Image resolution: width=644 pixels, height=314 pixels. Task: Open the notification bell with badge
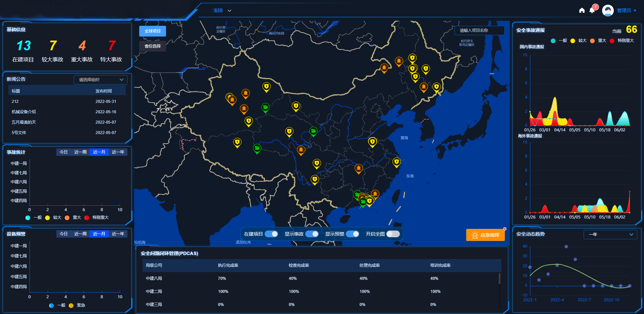(x=592, y=10)
